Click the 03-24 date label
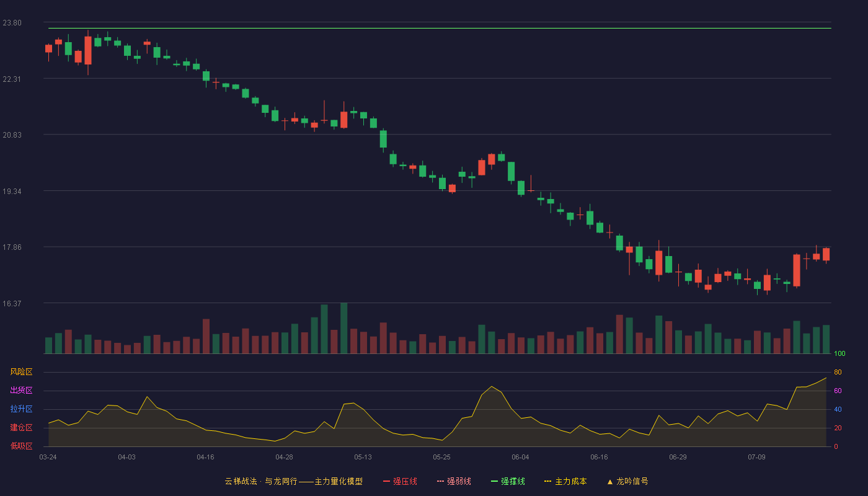 point(48,457)
